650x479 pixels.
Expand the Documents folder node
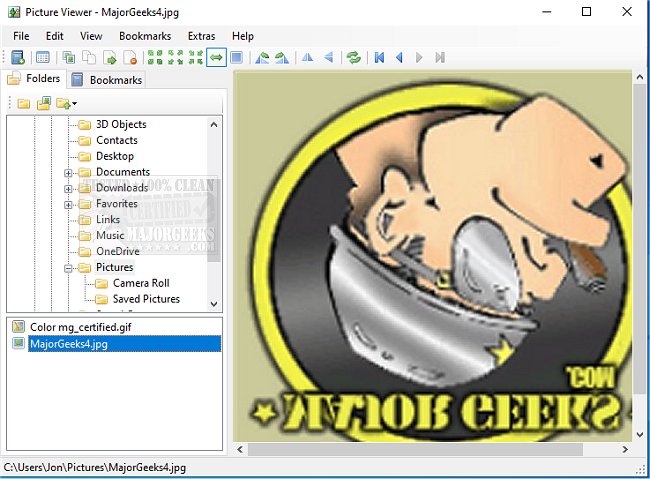click(68, 173)
